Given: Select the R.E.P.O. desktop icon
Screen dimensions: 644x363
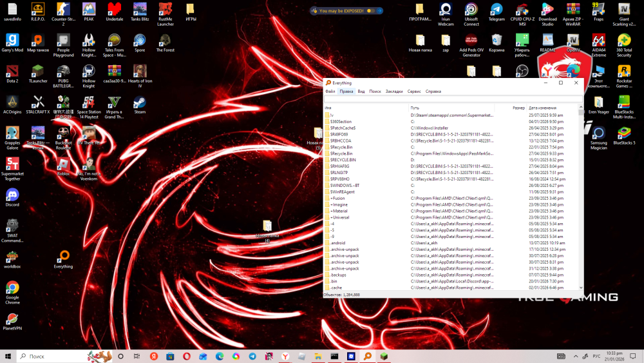Looking at the screenshot, I should pyautogui.click(x=38, y=12).
